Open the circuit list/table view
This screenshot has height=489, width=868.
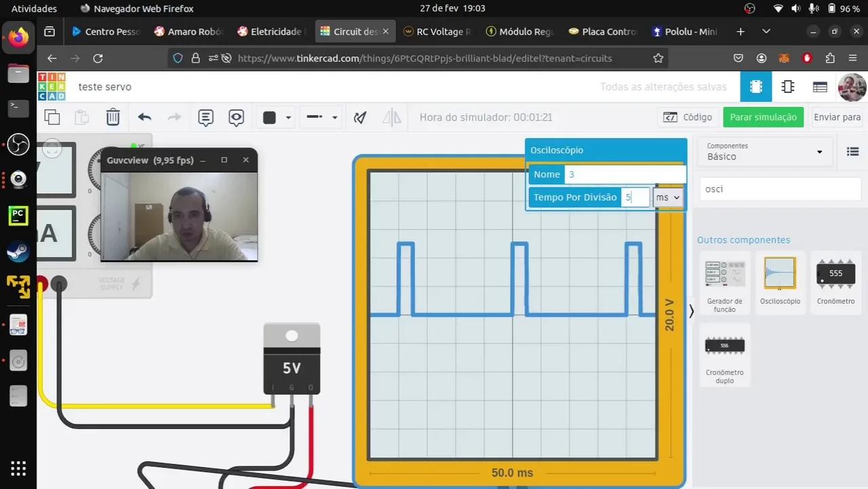[x=819, y=87]
